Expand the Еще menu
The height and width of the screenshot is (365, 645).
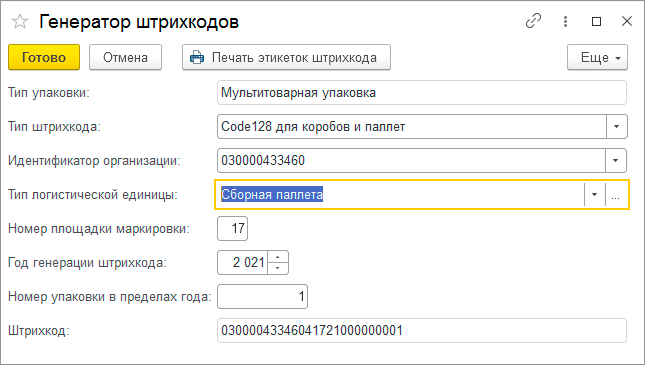pos(597,57)
